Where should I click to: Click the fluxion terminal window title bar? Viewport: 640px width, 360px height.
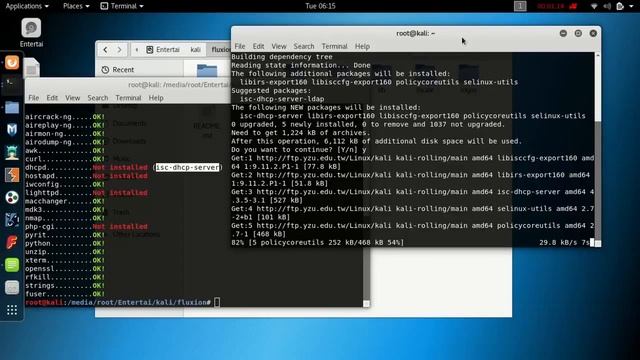click(127, 85)
